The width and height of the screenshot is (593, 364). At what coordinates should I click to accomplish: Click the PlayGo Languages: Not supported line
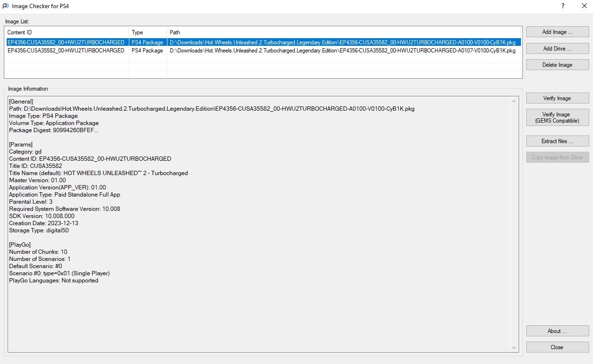53,281
